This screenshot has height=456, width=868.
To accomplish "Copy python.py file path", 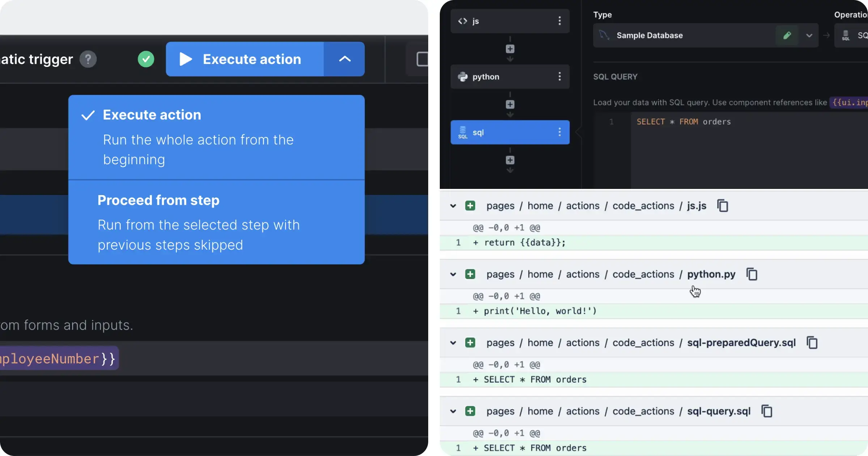I will [x=752, y=274].
